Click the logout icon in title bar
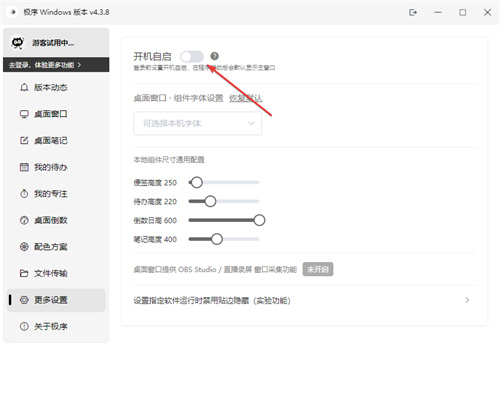The width and height of the screenshot is (500, 399). point(413,12)
